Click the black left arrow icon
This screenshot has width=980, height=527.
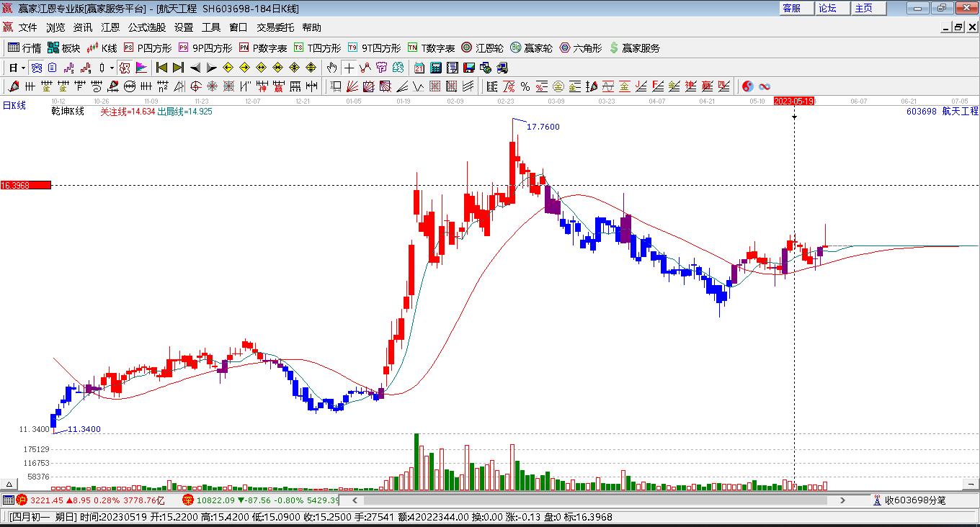[x=195, y=68]
